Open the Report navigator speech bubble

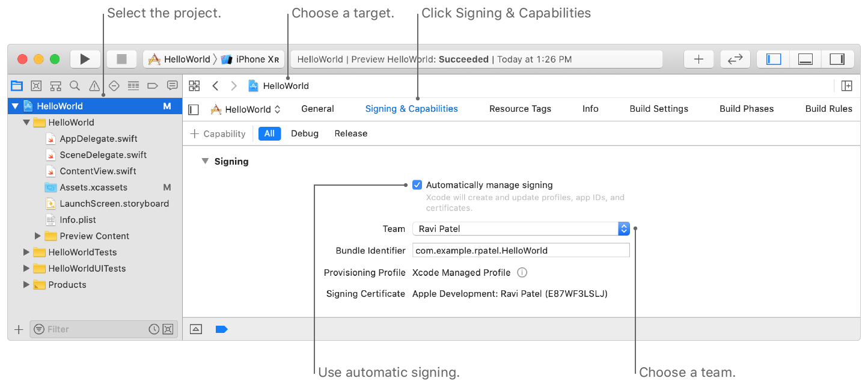pos(172,86)
